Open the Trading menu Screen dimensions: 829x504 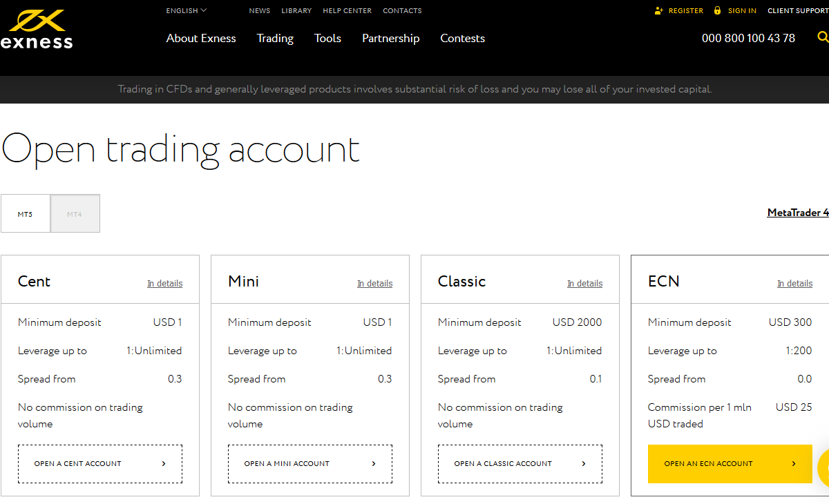[275, 39]
